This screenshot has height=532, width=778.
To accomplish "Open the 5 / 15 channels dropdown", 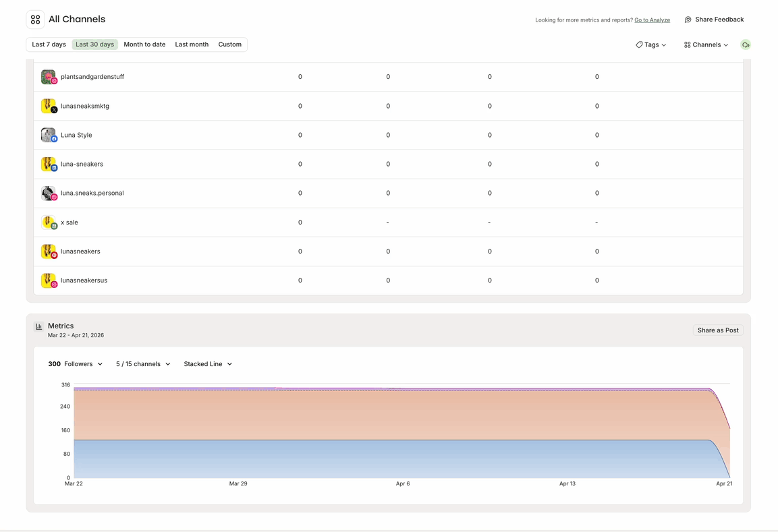I will pos(144,364).
